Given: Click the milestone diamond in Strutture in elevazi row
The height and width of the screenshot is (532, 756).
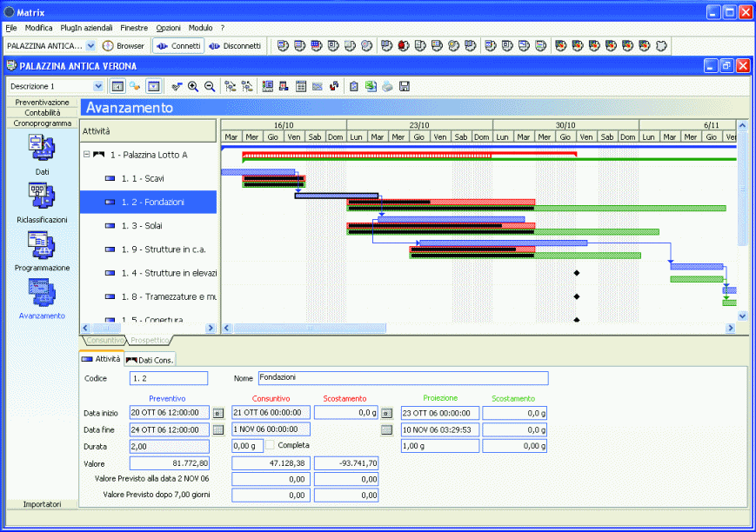Looking at the screenshot, I should pyautogui.click(x=577, y=273).
